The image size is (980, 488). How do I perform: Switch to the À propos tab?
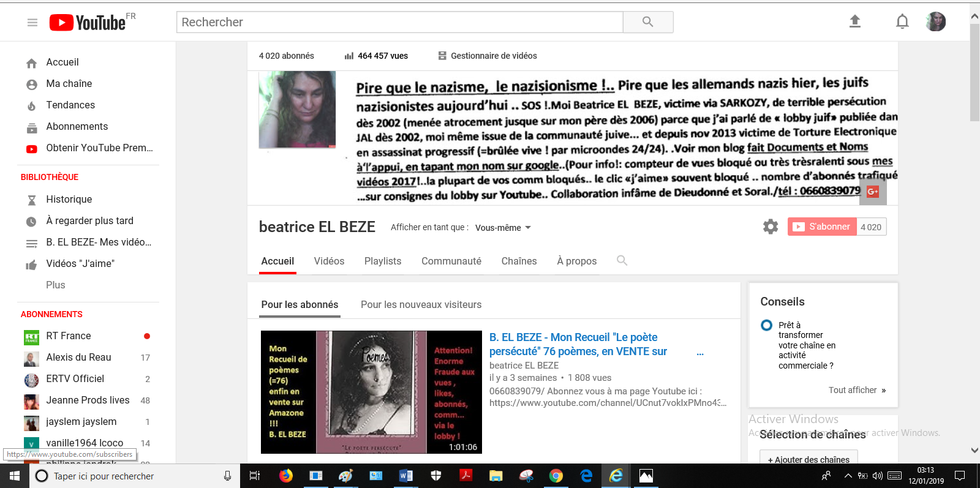point(577,261)
